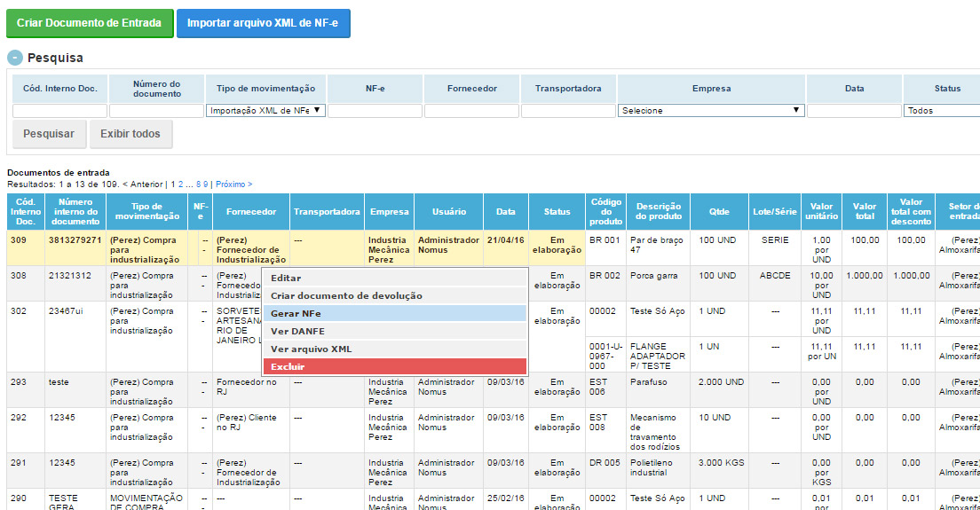Select Ver DANFE menu entry
Screen dimensions: 980x510
(394, 331)
